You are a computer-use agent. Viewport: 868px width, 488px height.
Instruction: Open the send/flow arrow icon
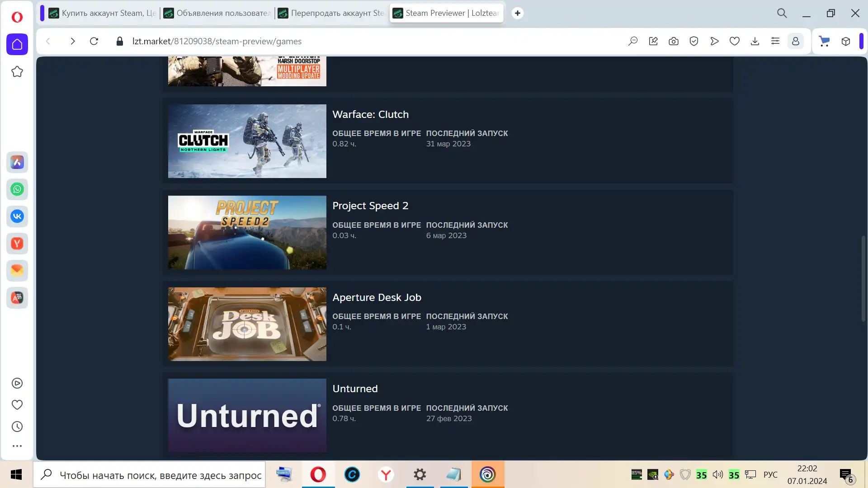(714, 41)
